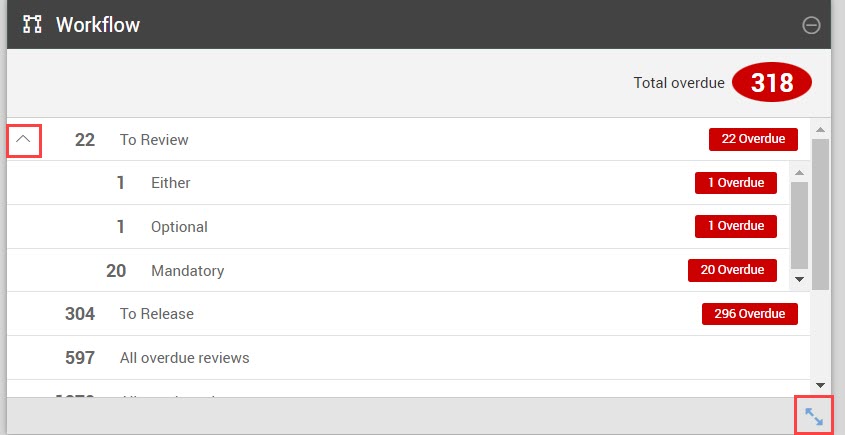The image size is (845, 435).
Task: Click the To Review label
Action: 154,140
